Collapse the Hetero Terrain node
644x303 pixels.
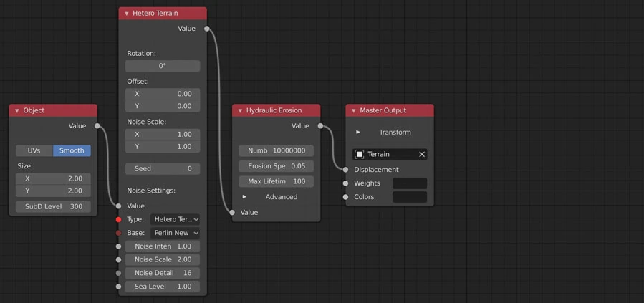[127, 14]
